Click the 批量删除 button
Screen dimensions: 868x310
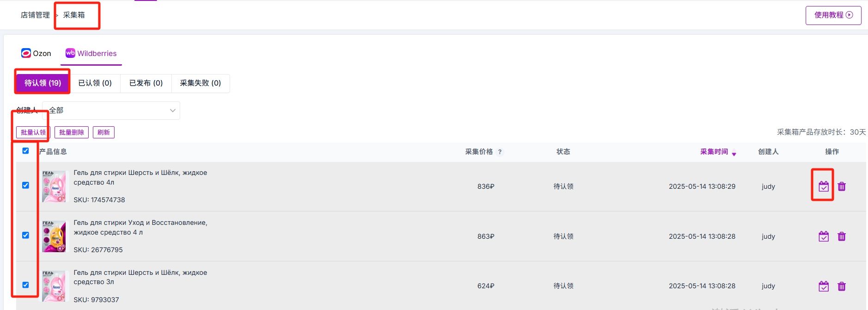(x=72, y=132)
